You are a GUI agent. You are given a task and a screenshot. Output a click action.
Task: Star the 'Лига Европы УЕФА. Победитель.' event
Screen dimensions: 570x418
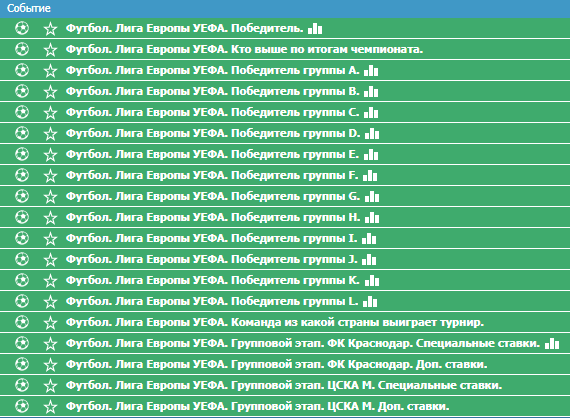(50, 29)
